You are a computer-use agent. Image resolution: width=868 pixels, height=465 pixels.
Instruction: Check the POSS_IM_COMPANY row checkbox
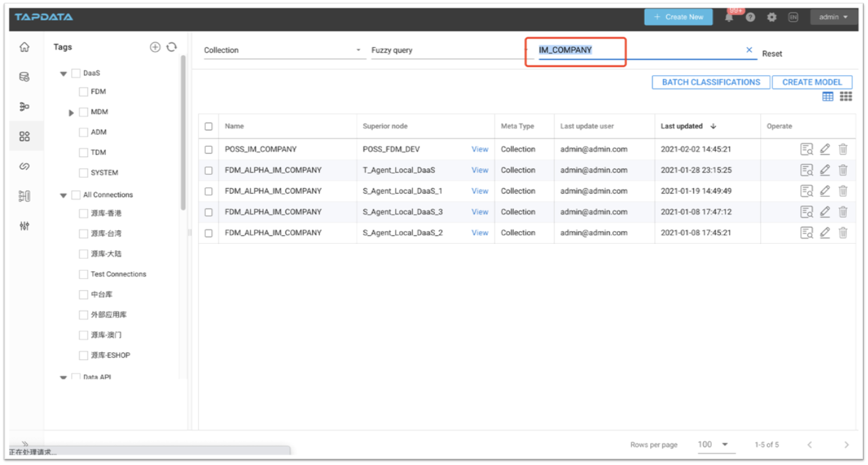pos(209,149)
